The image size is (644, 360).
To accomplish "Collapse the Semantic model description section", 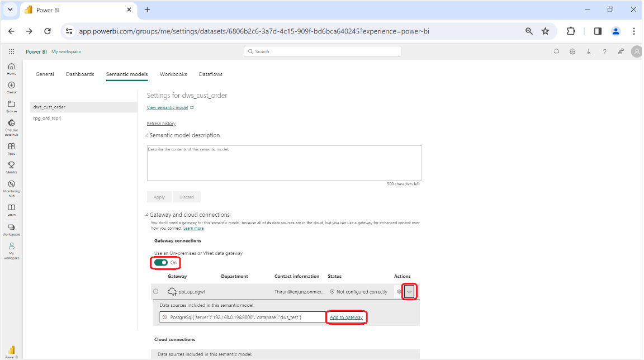I will tap(147, 135).
